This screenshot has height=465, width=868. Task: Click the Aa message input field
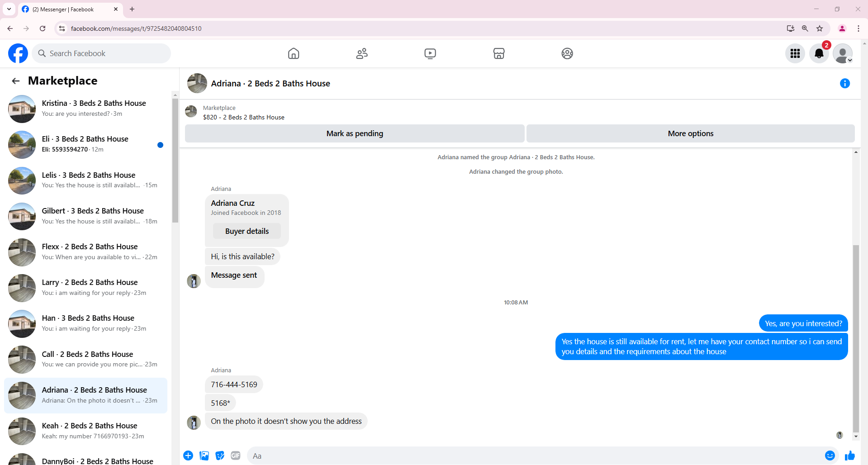pyautogui.click(x=536, y=456)
